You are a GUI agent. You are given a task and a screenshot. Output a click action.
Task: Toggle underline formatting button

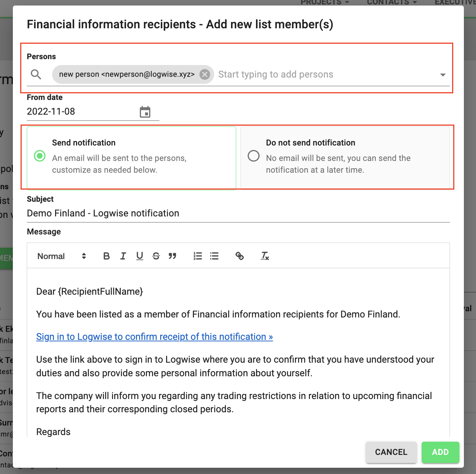click(140, 256)
